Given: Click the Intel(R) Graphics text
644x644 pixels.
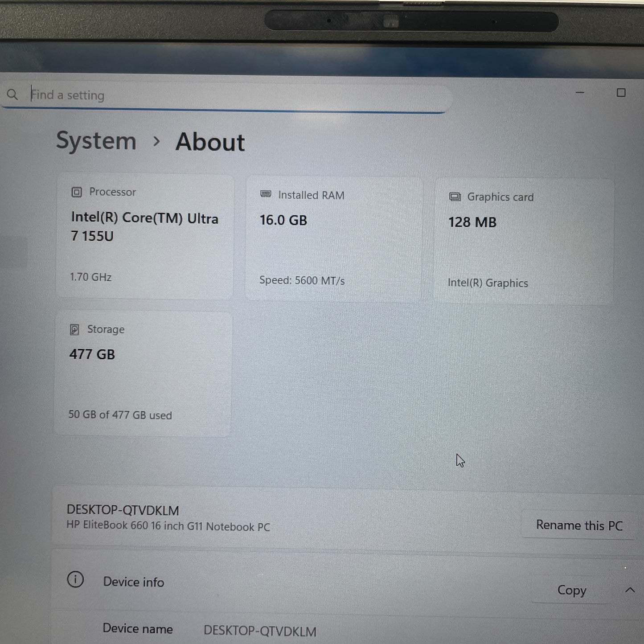Looking at the screenshot, I should pyautogui.click(x=488, y=283).
